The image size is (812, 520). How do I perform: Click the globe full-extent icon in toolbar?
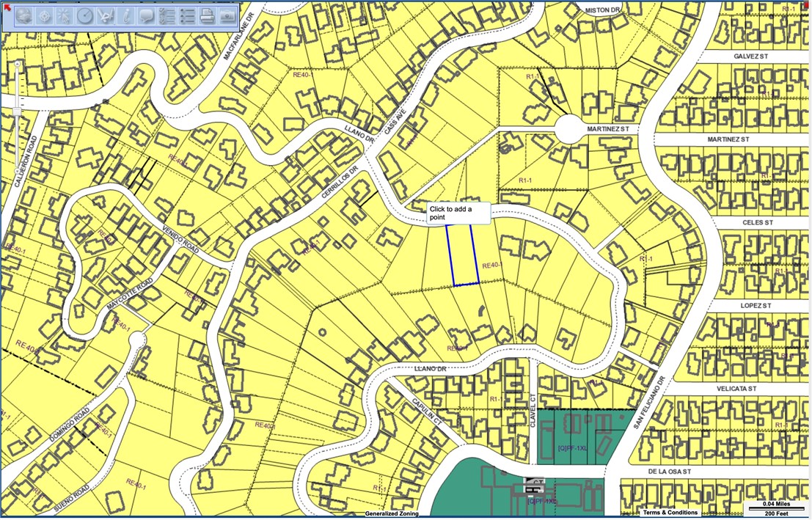click(x=23, y=15)
